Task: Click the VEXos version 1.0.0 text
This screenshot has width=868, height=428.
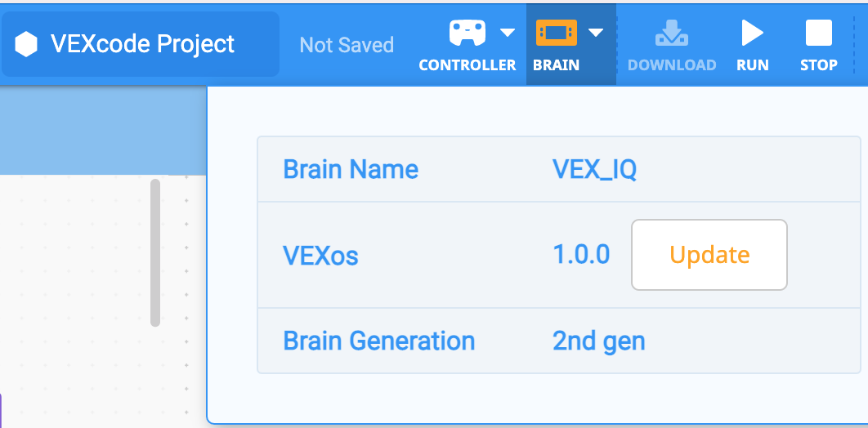Action: (x=581, y=255)
